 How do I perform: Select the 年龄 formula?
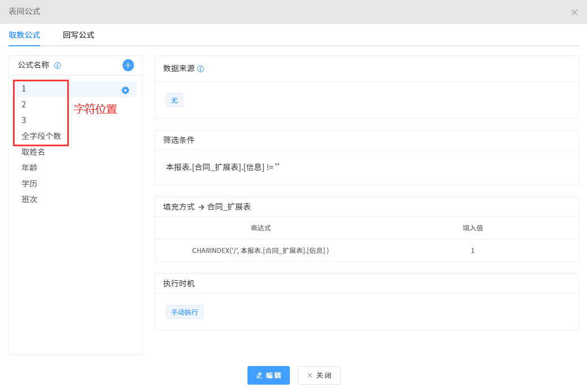click(76, 168)
